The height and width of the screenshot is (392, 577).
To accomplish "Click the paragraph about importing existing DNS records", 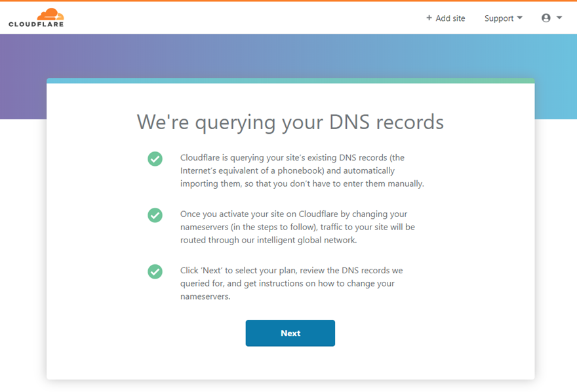I will pyautogui.click(x=302, y=171).
